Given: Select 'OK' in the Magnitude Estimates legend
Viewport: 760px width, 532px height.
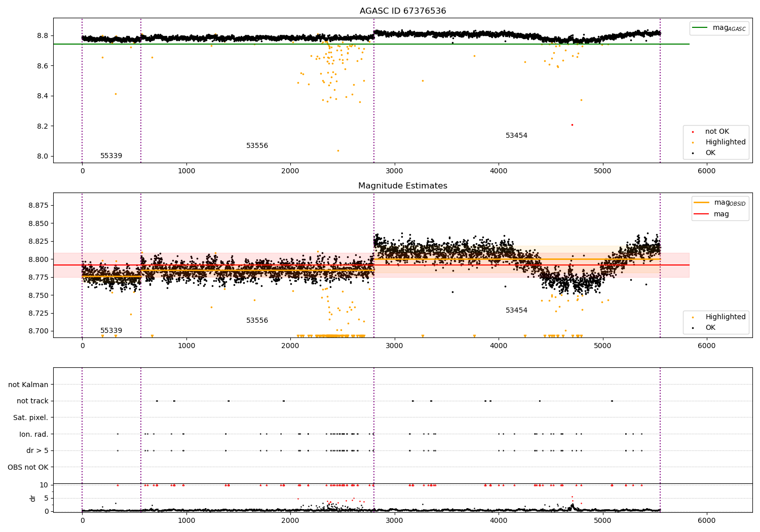Looking at the screenshot, I should [x=710, y=328].
